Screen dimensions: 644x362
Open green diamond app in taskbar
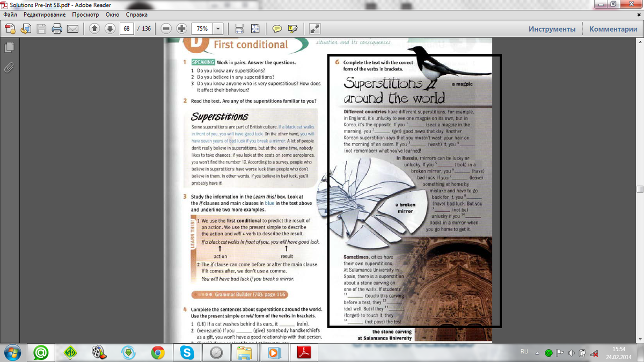(70, 353)
